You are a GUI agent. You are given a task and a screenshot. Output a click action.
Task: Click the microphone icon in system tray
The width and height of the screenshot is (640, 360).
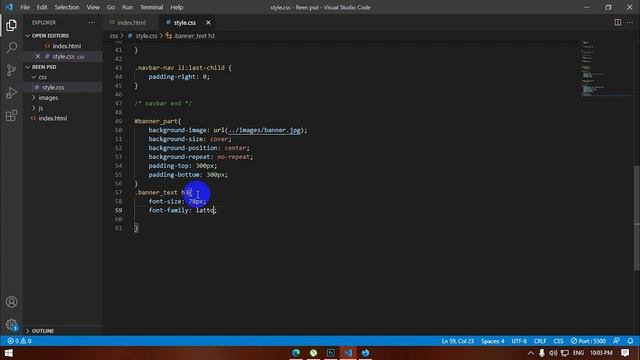(x=542, y=353)
